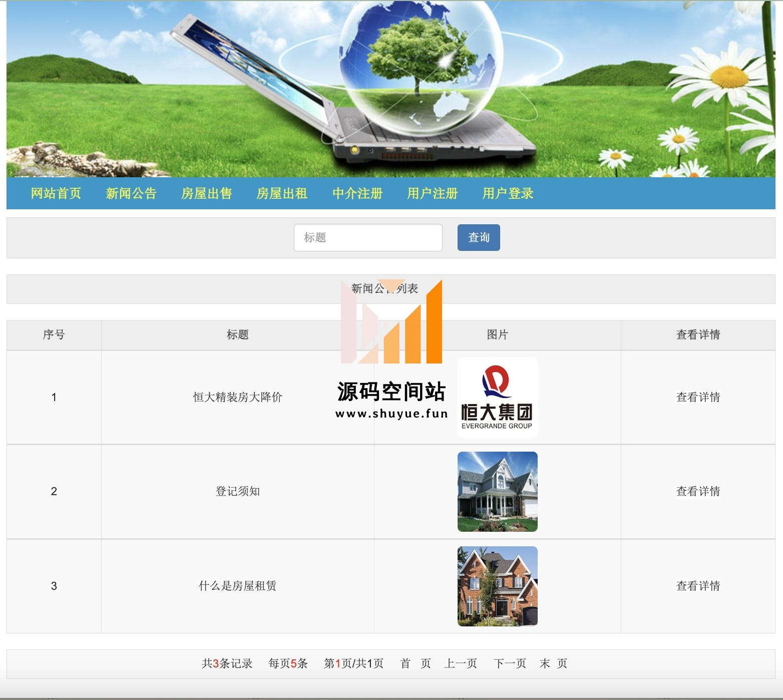Focus the 标题 search input field
The height and width of the screenshot is (700, 783).
[368, 238]
